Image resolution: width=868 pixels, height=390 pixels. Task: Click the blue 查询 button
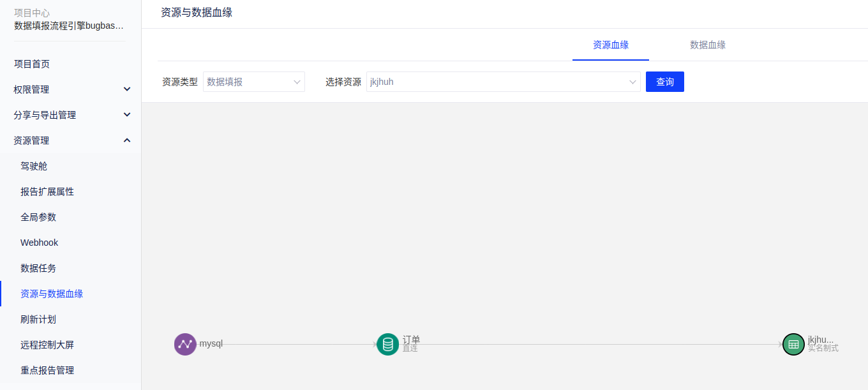coord(664,82)
